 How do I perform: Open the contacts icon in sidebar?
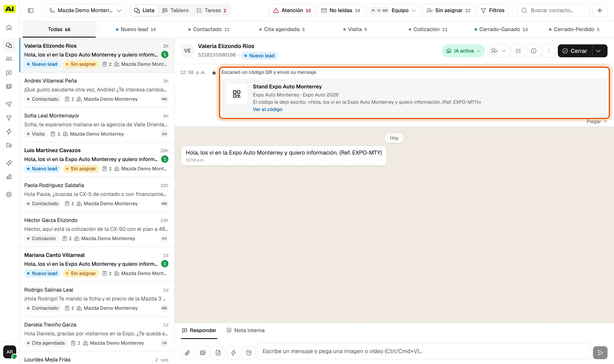(9, 59)
